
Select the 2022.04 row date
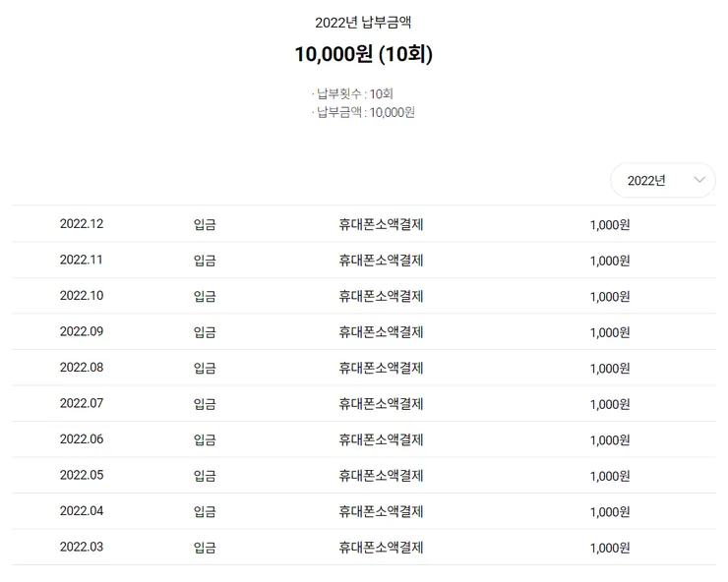(82, 511)
